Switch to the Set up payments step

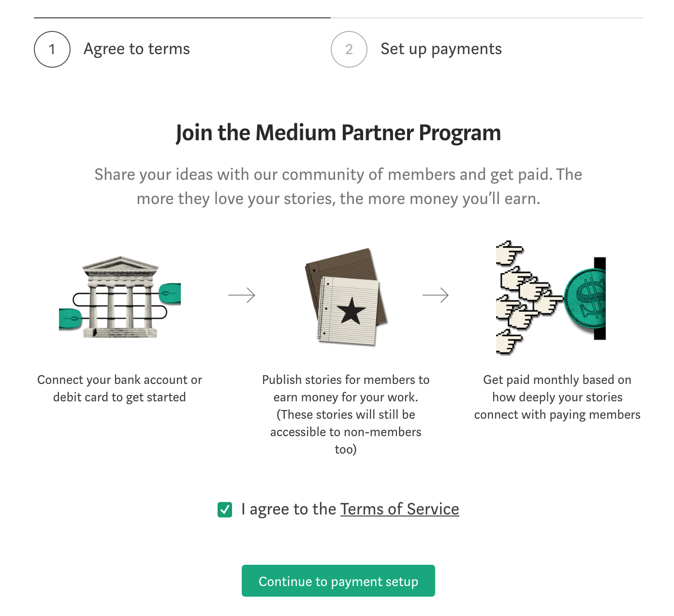pos(441,49)
